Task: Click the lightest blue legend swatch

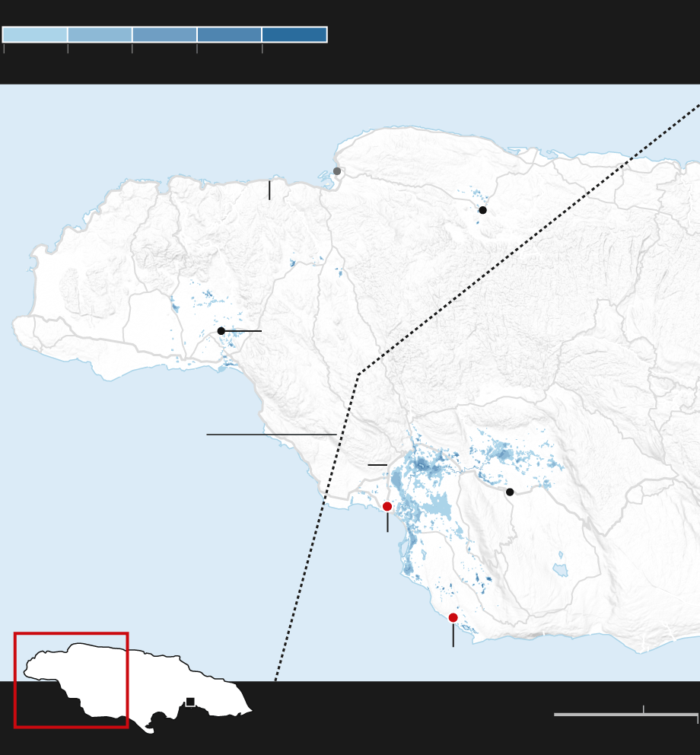Action: pyautogui.click(x=35, y=34)
